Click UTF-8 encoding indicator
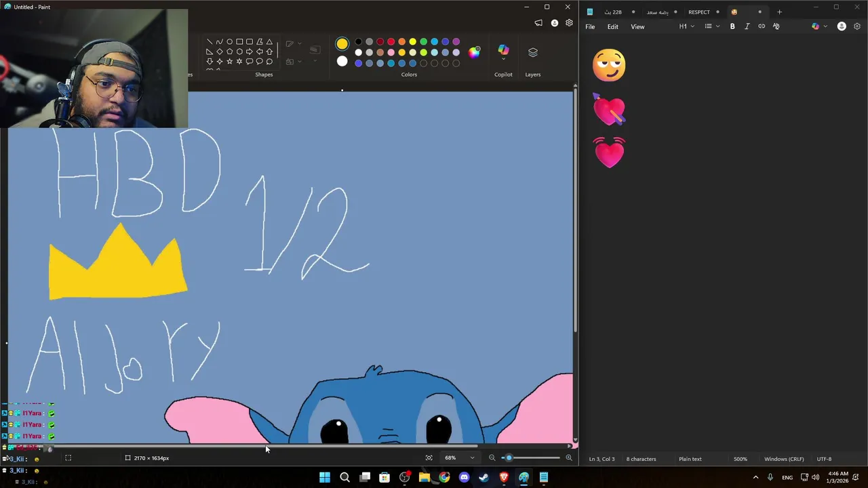Image resolution: width=868 pixels, height=488 pixels. click(x=824, y=459)
